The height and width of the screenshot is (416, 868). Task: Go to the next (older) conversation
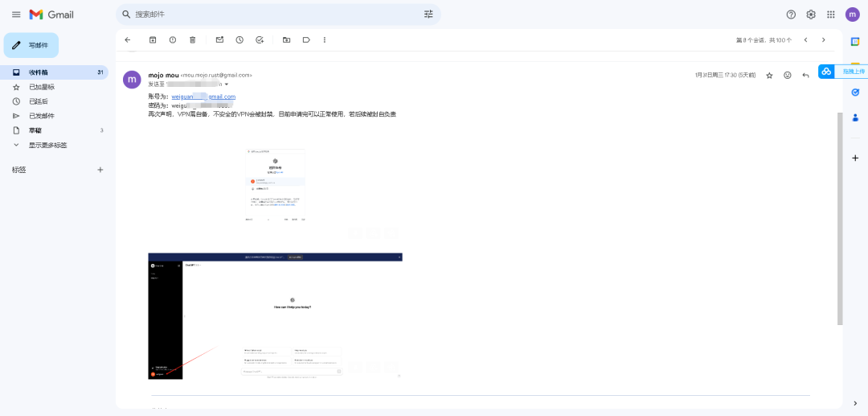[824, 40]
